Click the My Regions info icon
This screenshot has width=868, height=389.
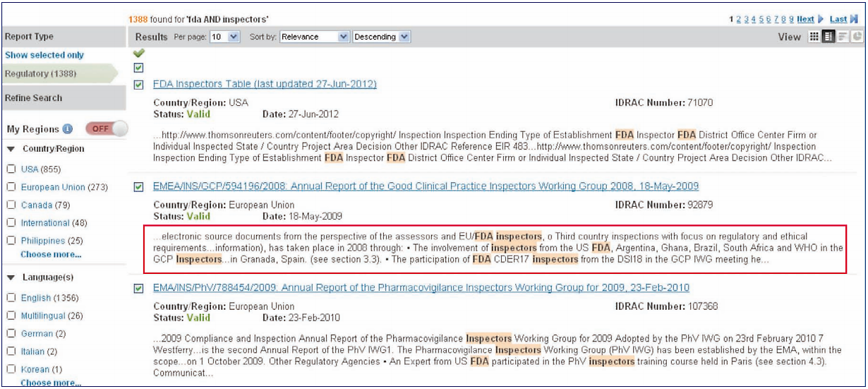click(x=68, y=129)
